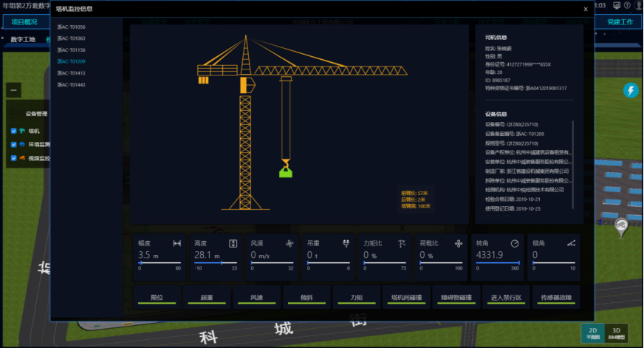Collapse the equipment panel with minus button
Screen dimensions: 644x348
(14, 90)
